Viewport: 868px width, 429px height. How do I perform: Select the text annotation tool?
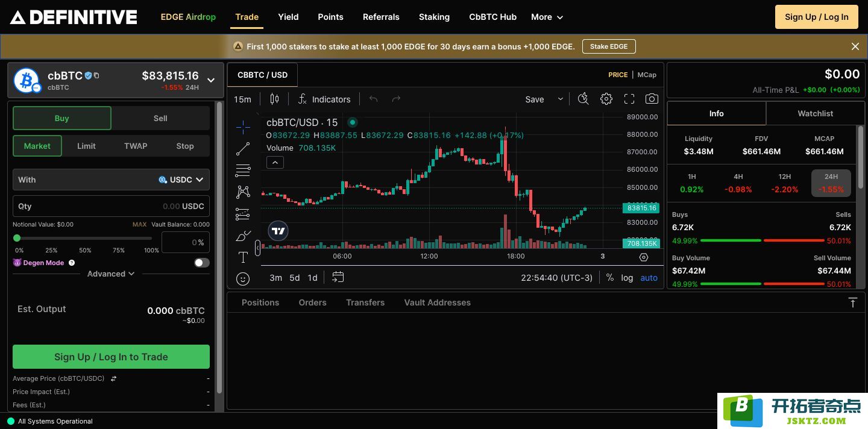pos(243,257)
